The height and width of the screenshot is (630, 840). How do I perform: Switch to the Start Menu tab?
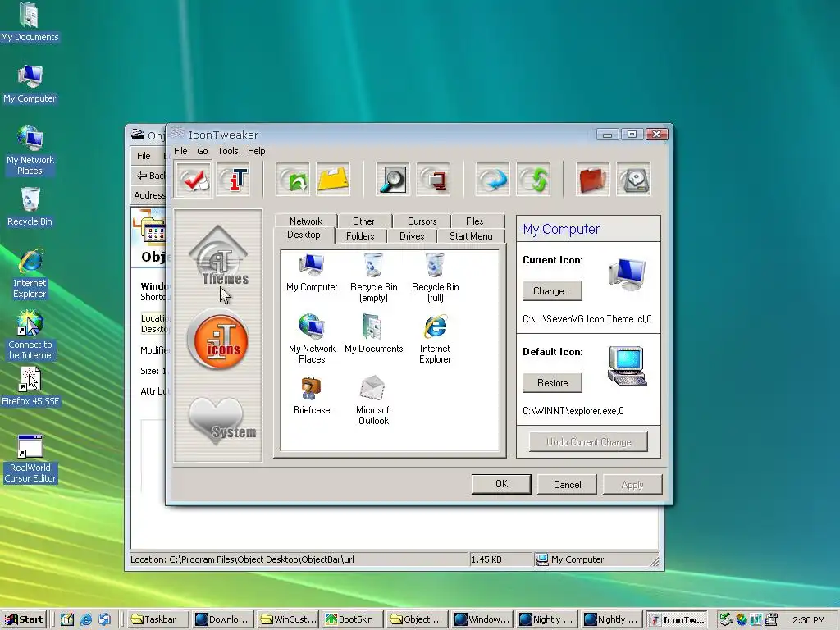(x=471, y=235)
